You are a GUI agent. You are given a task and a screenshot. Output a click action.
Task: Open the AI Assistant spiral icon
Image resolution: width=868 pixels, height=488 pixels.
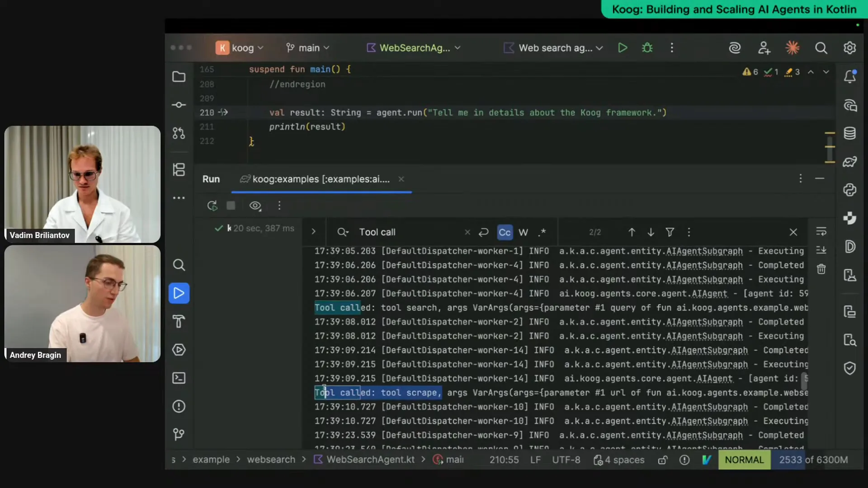pyautogui.click(x=735, y=48)
